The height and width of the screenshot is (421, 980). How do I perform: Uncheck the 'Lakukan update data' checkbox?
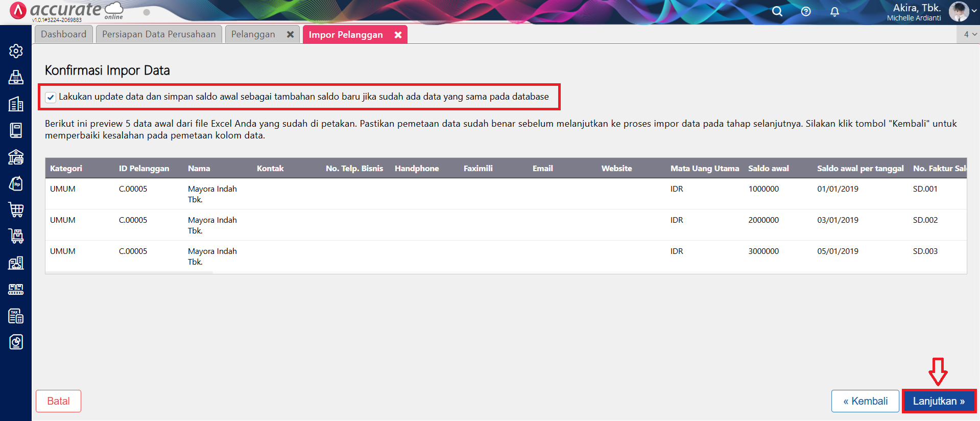click(x=51, y=97)
